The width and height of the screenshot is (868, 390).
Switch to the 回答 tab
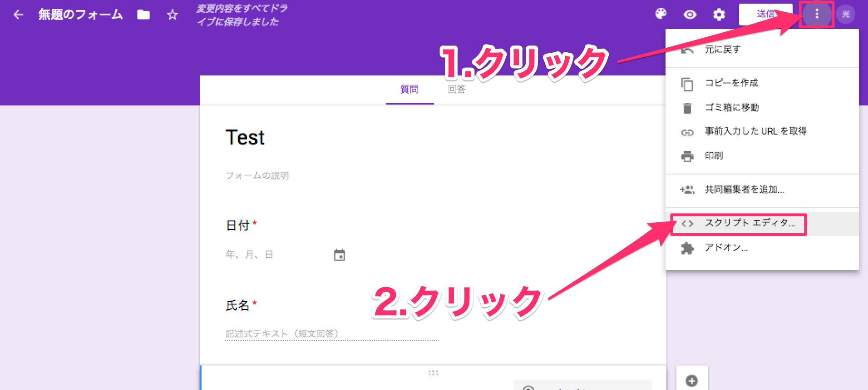[457, 90]
